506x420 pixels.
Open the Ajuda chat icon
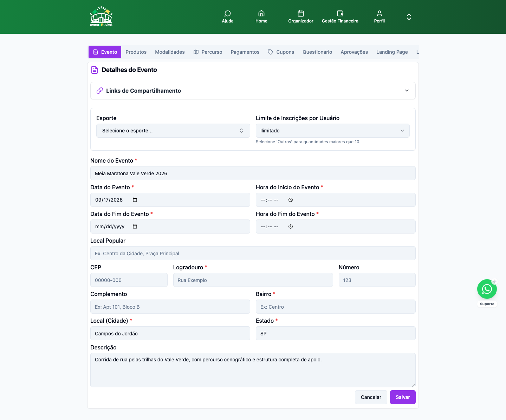[x=228, y=13]
